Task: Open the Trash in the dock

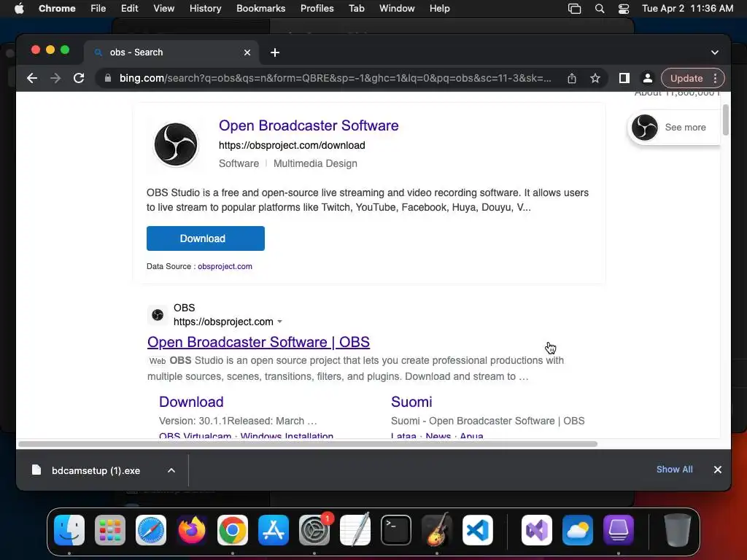Action: point(677,530)
